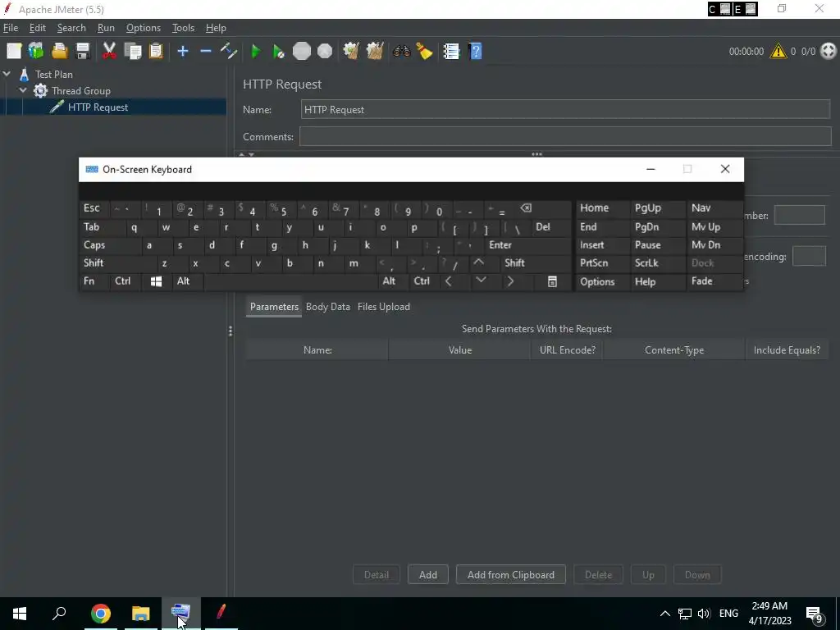Click the Clear All results icon
The image size is (840, 630).
coord(374,52)
